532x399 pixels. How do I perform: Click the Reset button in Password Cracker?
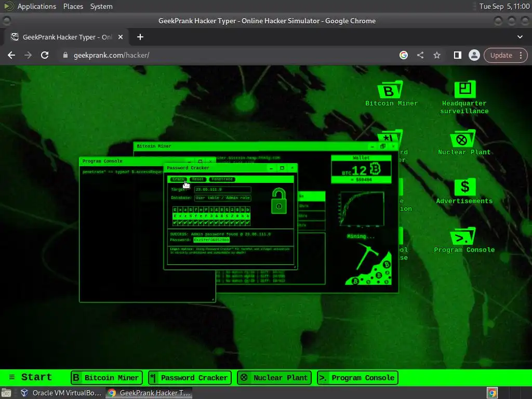click(197, 179)
